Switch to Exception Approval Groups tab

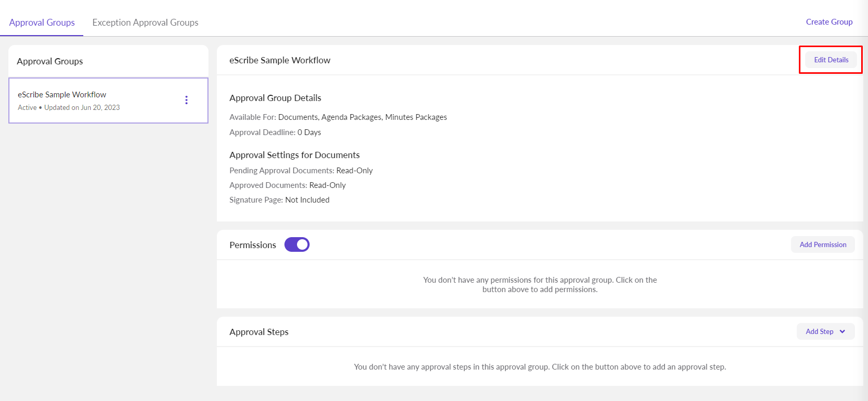tap(145, 23)
